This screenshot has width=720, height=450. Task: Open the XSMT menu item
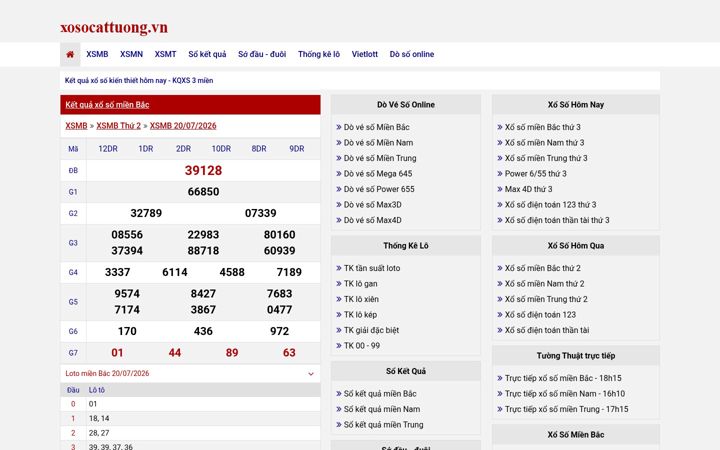(x=165, y=54)
